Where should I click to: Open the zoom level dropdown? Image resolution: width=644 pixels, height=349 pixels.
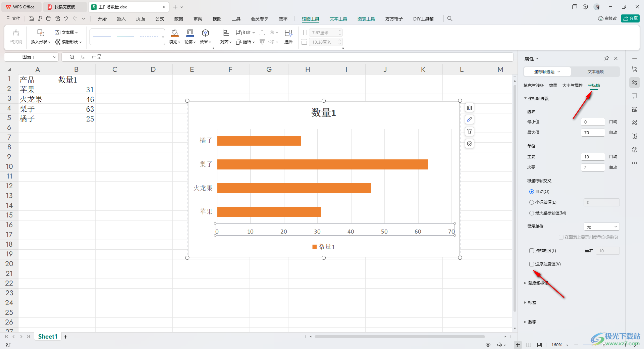point(567,345)
